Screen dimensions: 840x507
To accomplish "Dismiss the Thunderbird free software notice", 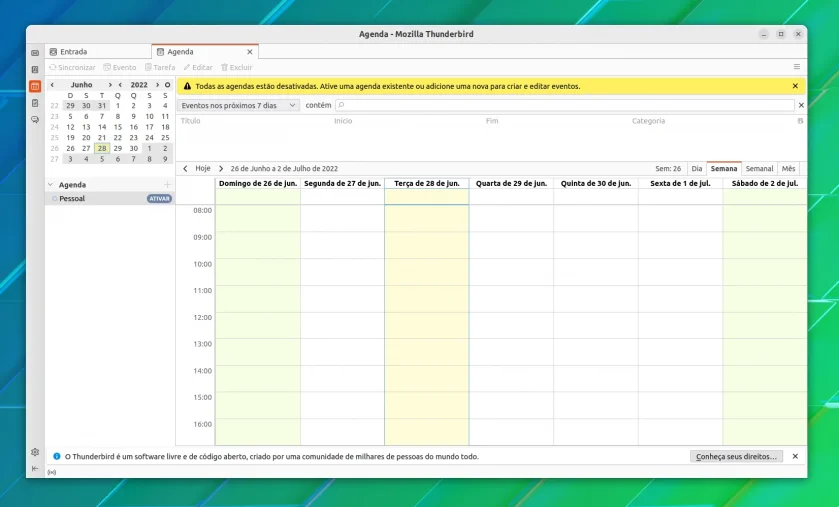I will (795, 456).
